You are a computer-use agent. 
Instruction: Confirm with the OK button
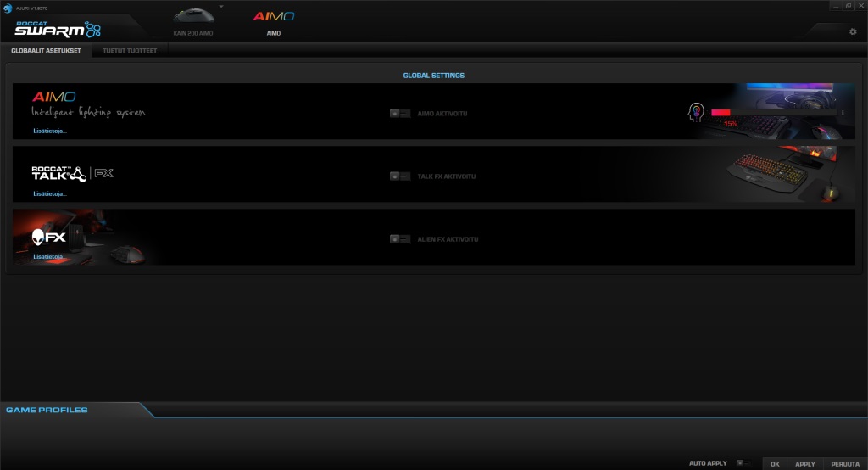(775, 464)
